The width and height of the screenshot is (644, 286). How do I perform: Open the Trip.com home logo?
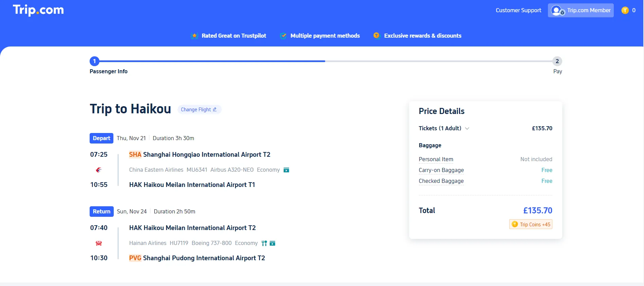click(38, 10)
